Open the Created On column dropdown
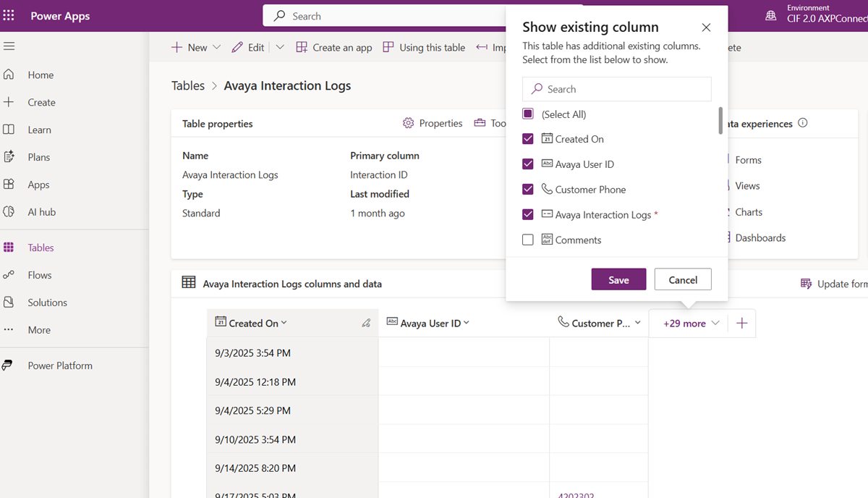Viewport: 868px width, 498px height. pos(284,323)
